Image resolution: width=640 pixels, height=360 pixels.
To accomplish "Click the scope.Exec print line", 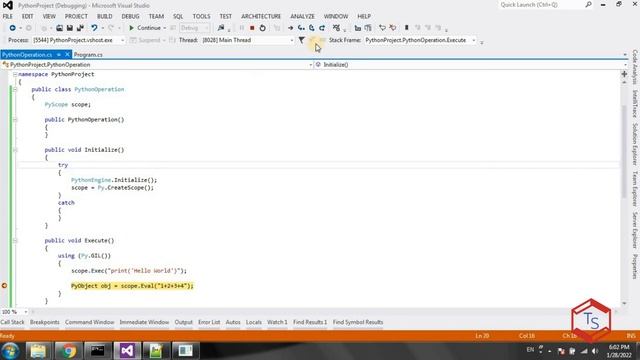I will click(129, 271).
